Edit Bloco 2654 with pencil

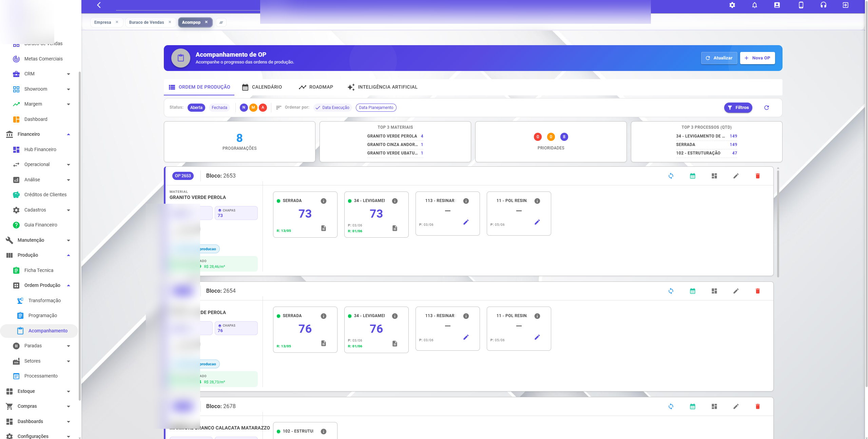point(736,291)
